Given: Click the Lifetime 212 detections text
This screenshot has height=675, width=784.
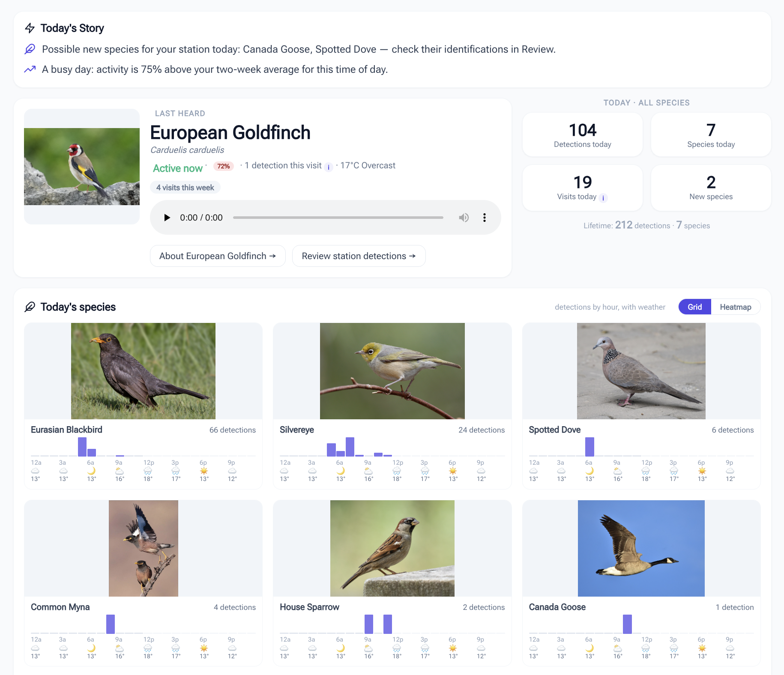Looking at the screenshot, I should [627, 225].
